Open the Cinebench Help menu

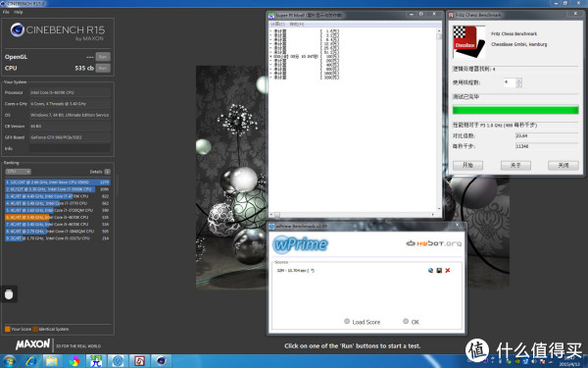[18, 12]
